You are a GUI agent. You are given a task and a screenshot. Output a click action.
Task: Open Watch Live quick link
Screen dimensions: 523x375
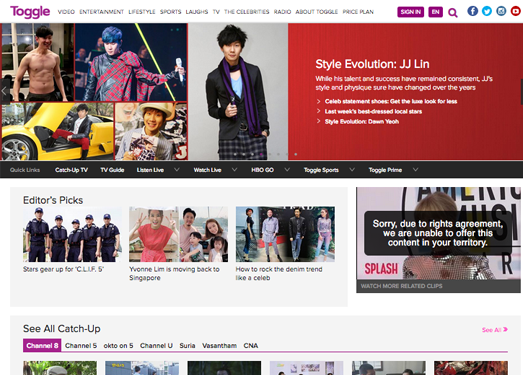coord(207,170)
